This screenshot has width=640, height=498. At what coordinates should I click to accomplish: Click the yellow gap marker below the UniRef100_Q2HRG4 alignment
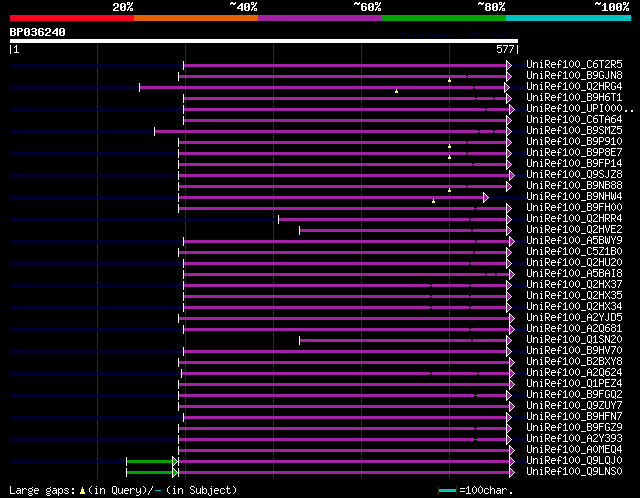tap(396, 91)
